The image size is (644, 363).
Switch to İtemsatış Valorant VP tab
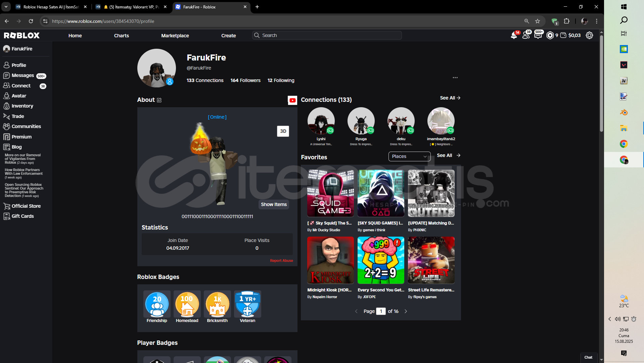tap(131, 7)
